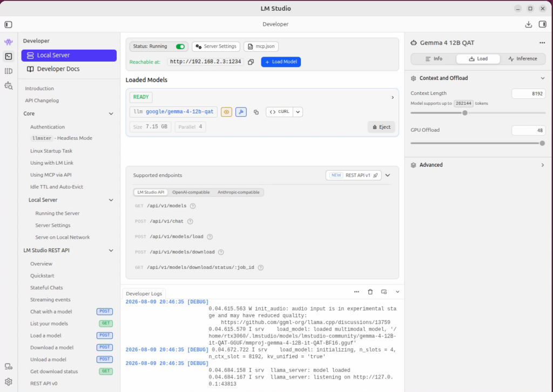Show help for POST /api/v1/models/load

(210, 237)
